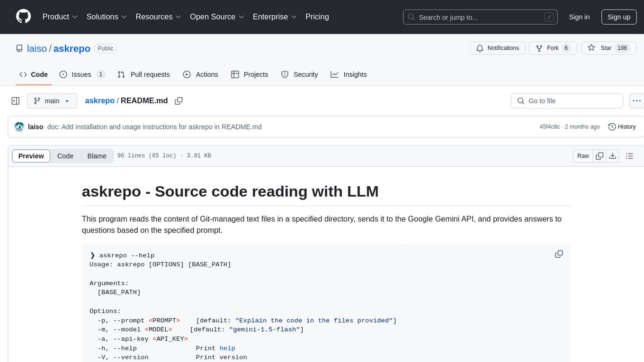Click the README heading about source code reading
This screenshot has height=362, width=644.
[230, 191]
